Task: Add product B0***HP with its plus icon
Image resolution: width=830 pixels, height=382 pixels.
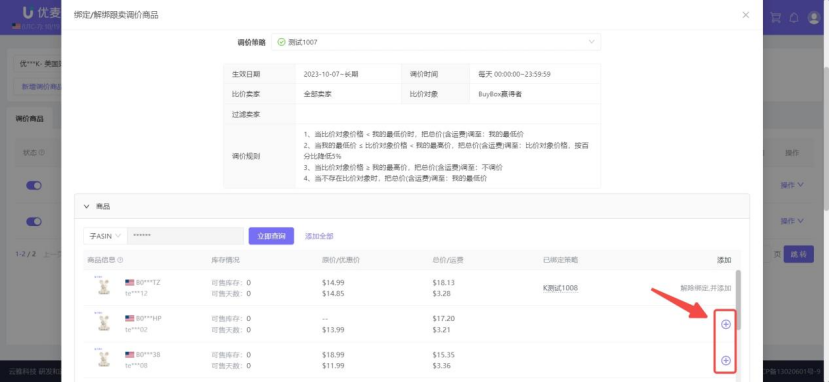Action: coord(726,324)
